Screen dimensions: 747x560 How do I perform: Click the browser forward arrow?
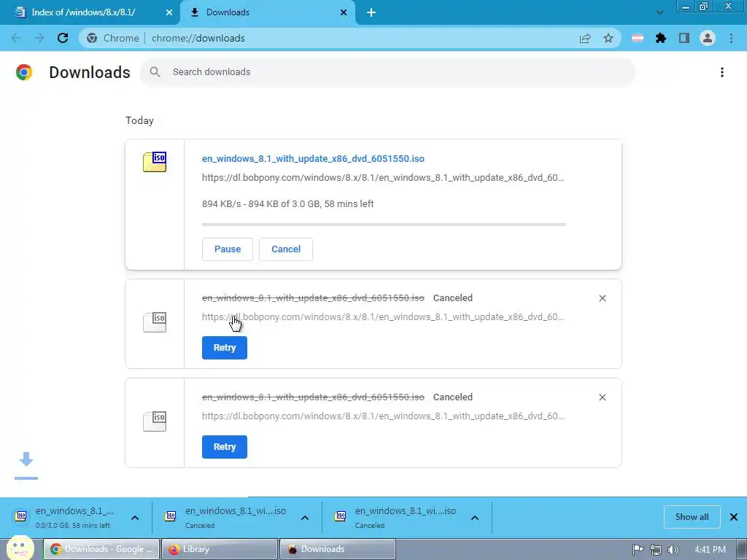tap(39, 38)
